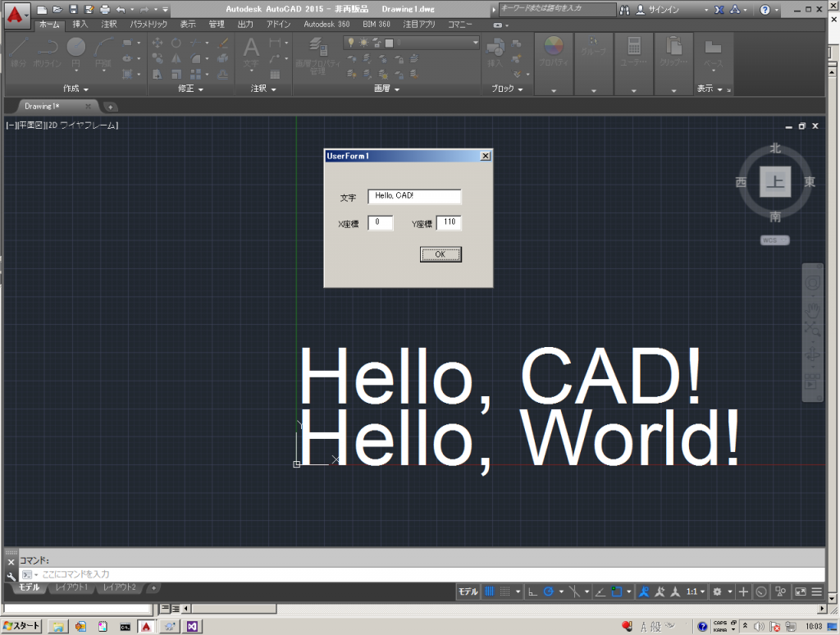Select the Move tool in Modify panel
The height and width of the screenshot is (635, 840).
(x=157, y=43)
